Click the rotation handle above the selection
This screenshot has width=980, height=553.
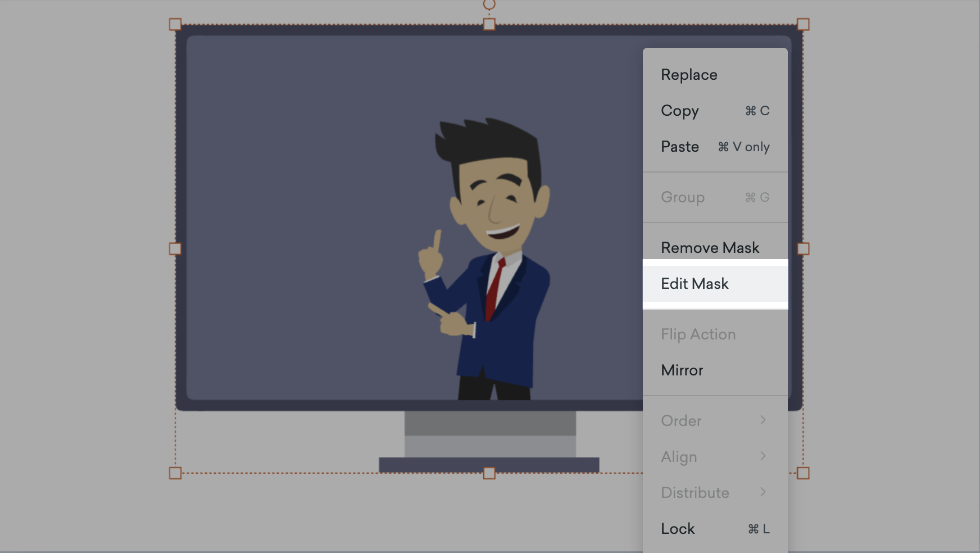(x=489, y=4)
